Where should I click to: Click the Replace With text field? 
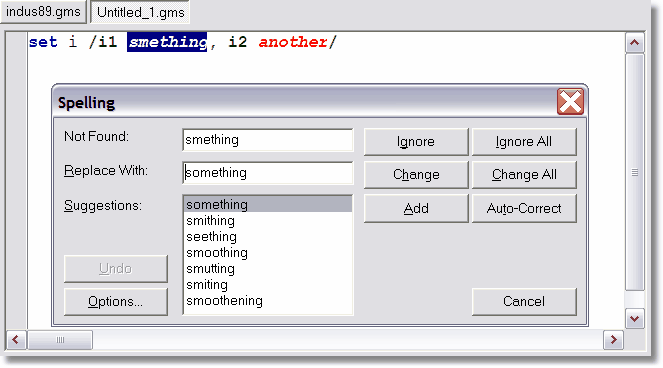268,173
